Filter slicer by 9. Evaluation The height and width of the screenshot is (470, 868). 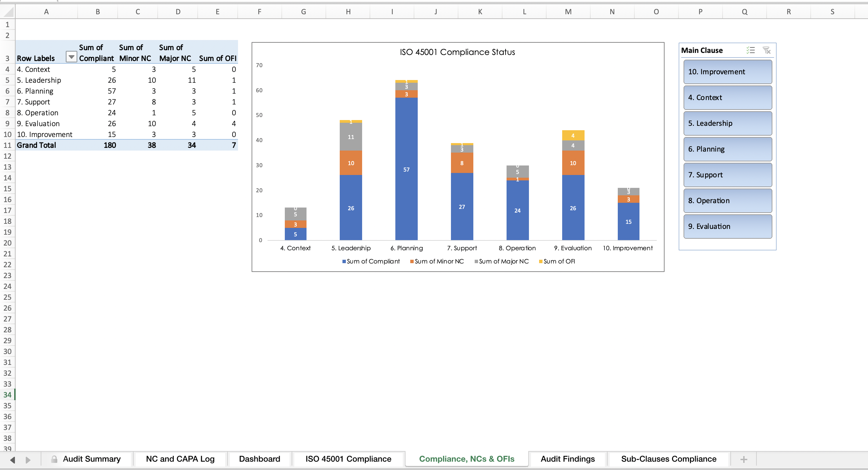pos(728,227)
